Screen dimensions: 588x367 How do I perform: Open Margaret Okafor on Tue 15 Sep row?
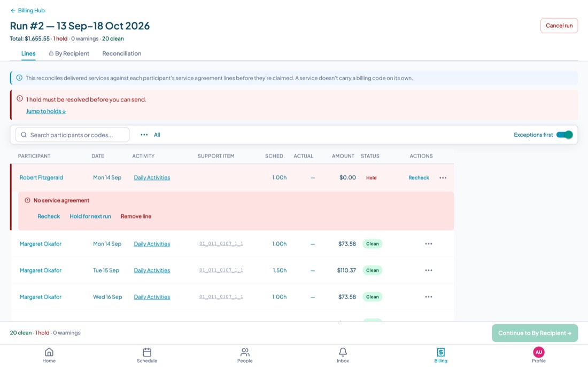coord(41,270)
